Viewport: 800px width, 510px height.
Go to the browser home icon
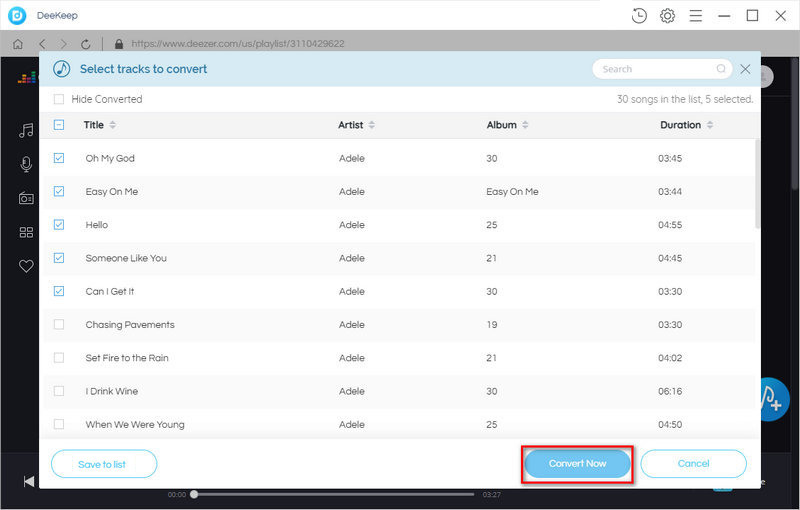[18, 44]
